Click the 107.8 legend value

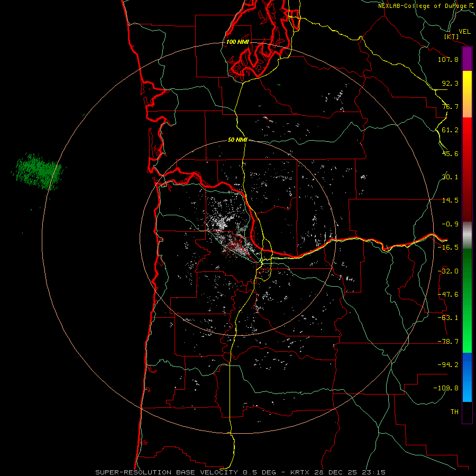tap(448, 59)
